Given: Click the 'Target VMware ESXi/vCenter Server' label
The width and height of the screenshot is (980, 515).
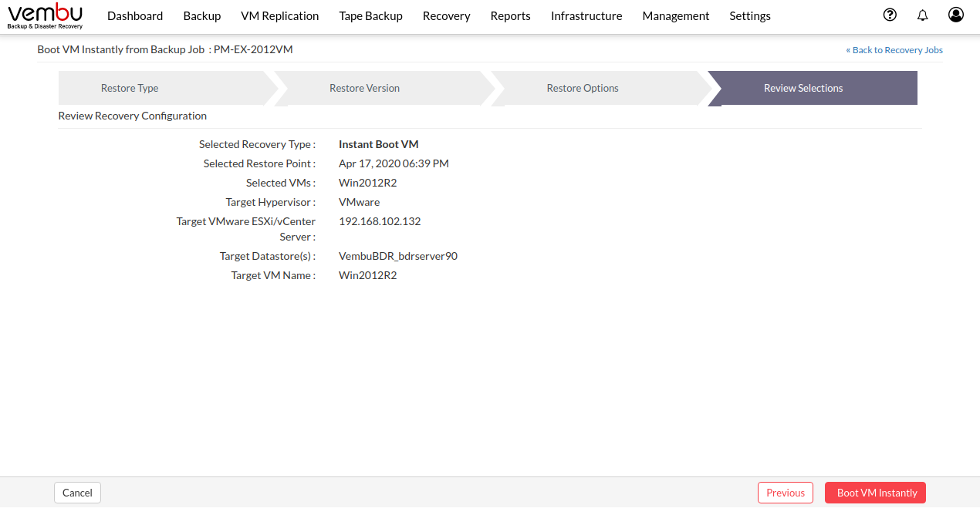Looking at the screenshot, I should [246, 229].
